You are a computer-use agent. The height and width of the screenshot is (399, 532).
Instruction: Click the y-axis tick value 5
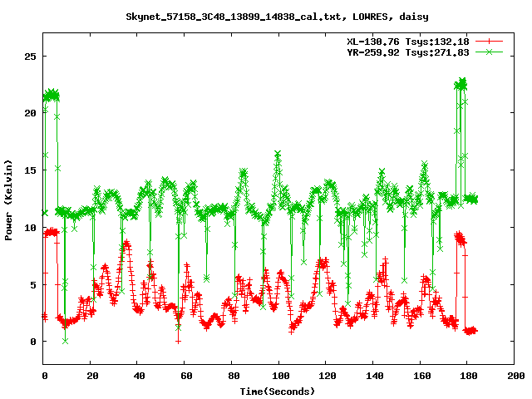click(33, 284)
